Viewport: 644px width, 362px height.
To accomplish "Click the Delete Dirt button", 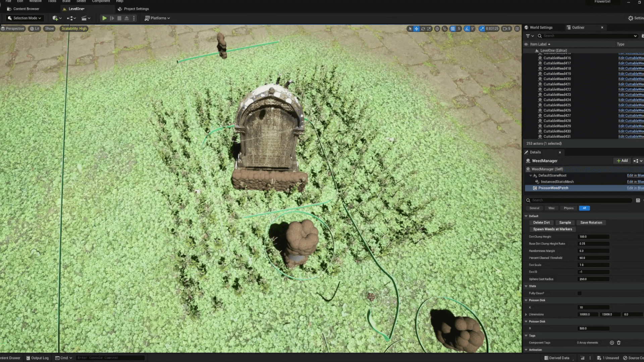I will coord(541,223).
